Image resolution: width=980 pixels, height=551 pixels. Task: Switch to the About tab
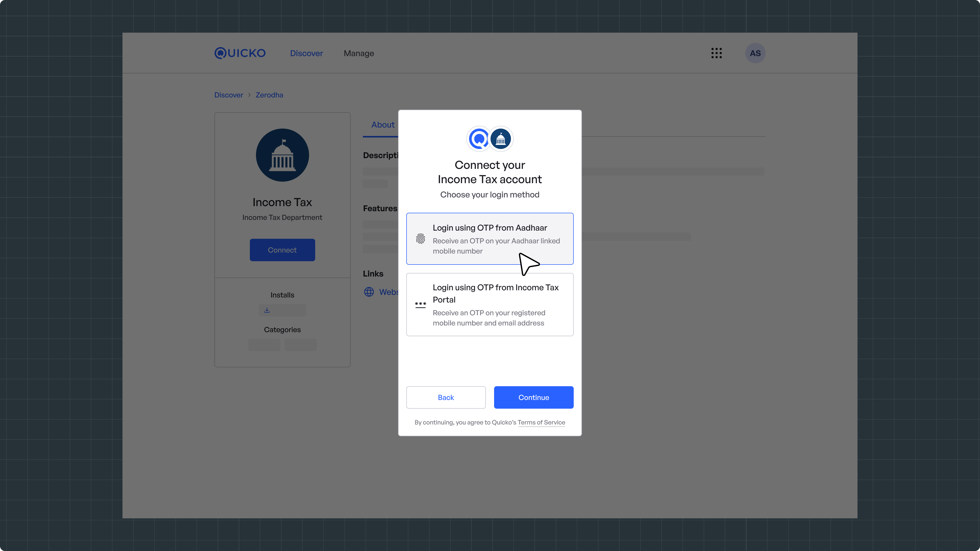383,125
